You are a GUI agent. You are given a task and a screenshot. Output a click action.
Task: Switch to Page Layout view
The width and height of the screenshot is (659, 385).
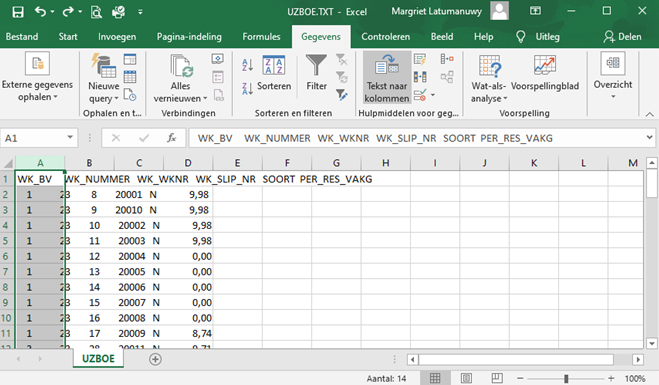click(x=466, y=378)
